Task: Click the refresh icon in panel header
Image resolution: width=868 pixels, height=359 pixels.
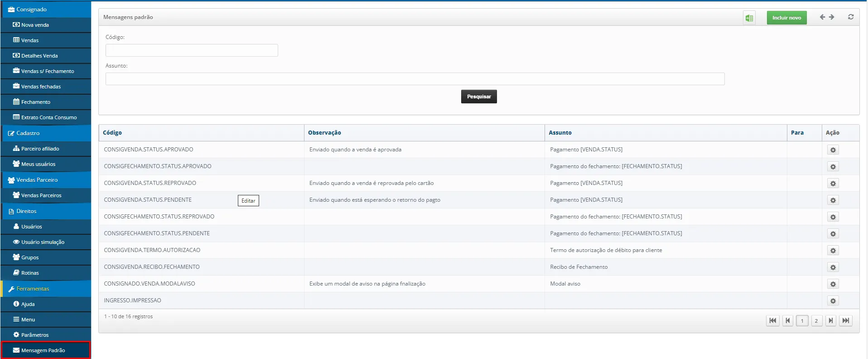Action: click(851, 17)
